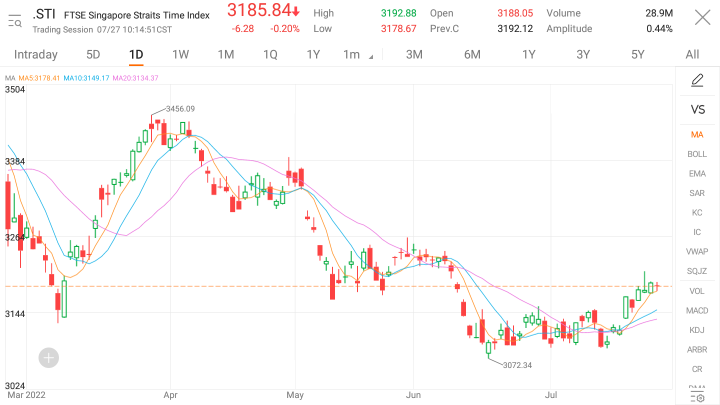Click the gray plus circle on chart

(49, 358)
